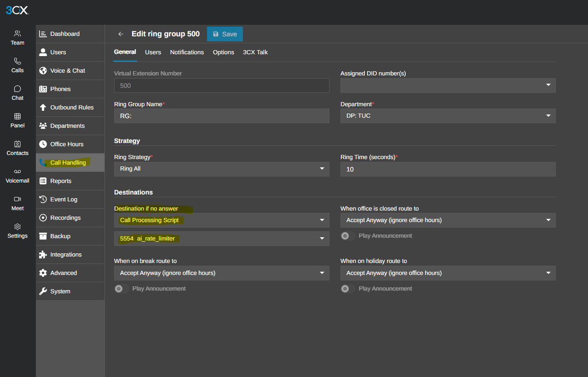Click the Integrations puzzle icon

(43, 254)
